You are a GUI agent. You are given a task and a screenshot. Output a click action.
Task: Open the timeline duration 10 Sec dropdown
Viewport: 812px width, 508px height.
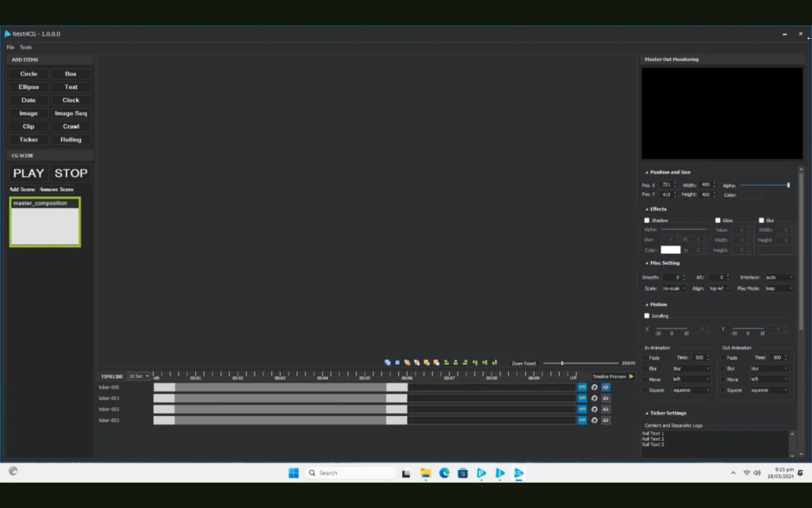click(139, 376)
